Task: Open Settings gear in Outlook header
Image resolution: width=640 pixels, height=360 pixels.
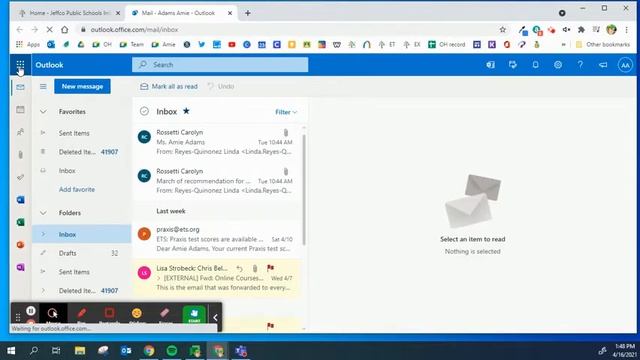Action: tap(558, 65)
